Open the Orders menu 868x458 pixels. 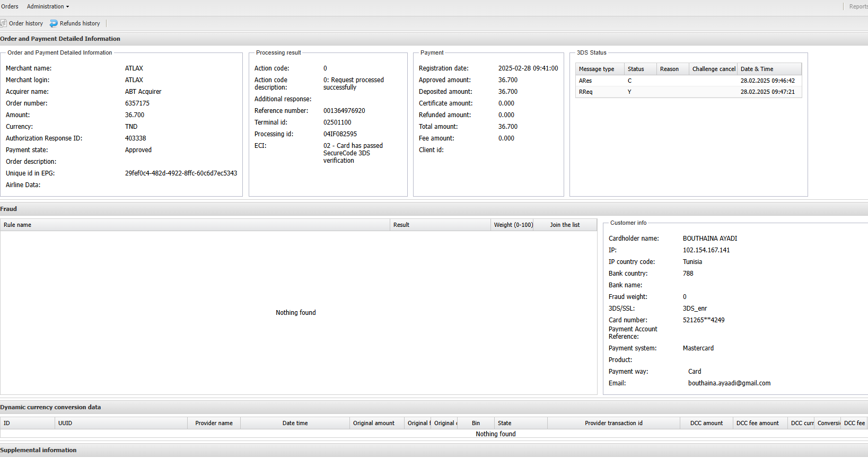[x=10, y=6]
